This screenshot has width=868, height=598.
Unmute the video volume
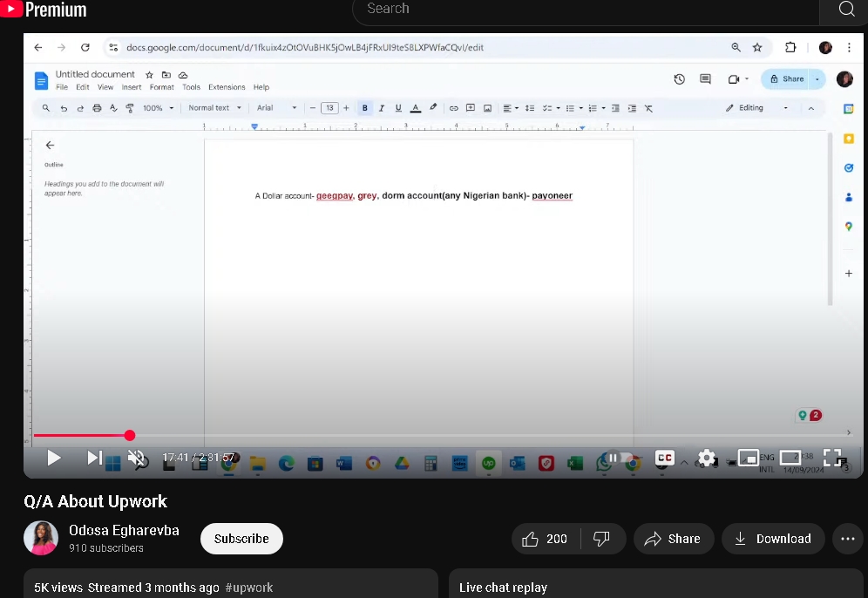point(137,458)
